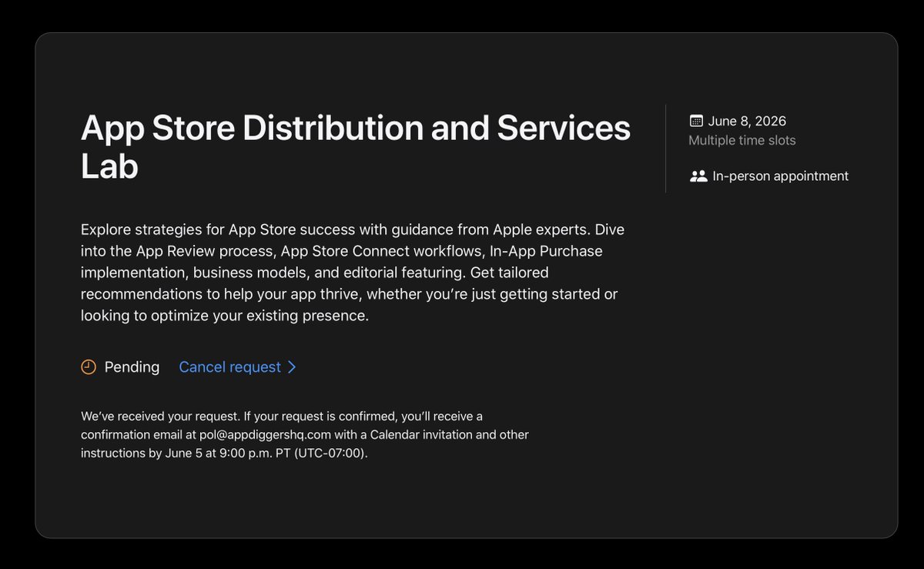Click the calendar icon beside June 8, 2026
The image size is (924, 569).
(696, 121)
